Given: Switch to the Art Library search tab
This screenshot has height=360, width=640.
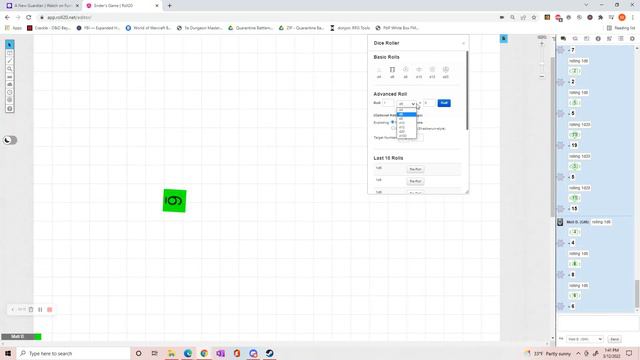Looking at the screenshot, I should [x=575, y=38].
